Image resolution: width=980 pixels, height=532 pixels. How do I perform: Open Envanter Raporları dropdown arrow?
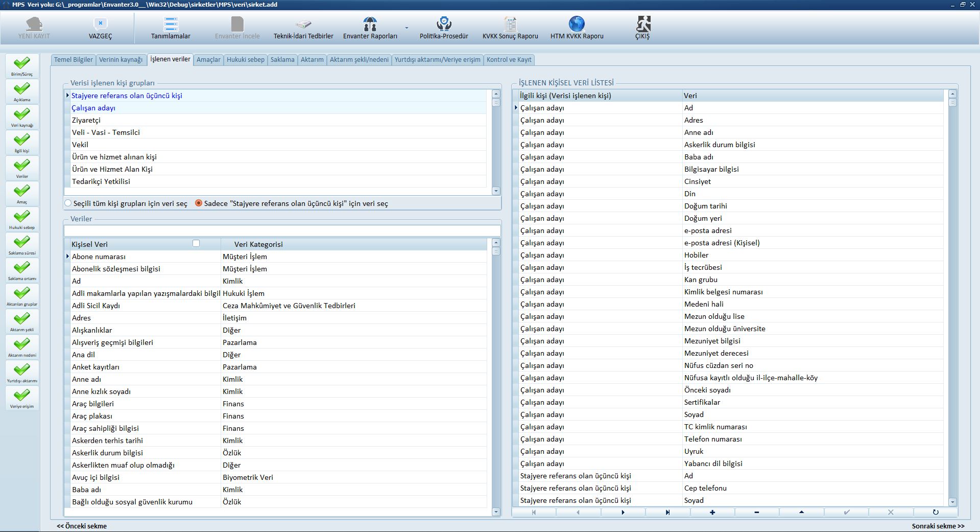click(x=407, y=27)
